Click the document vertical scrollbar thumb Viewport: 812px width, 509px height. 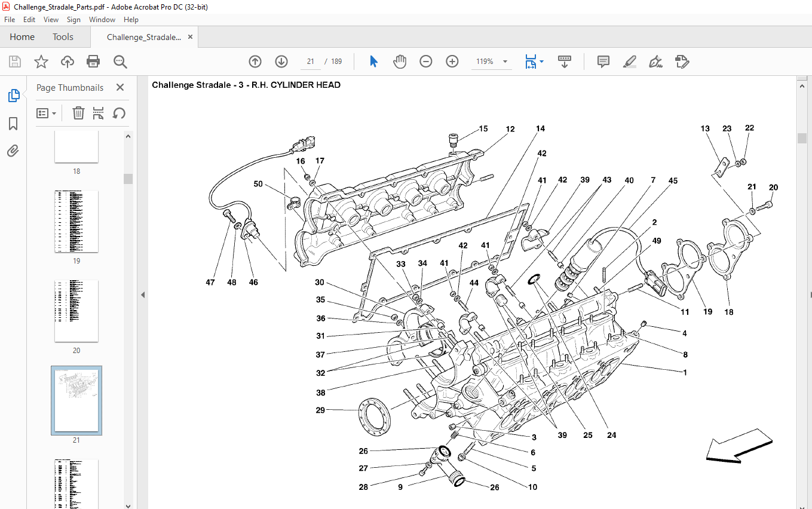click(802, 139)
